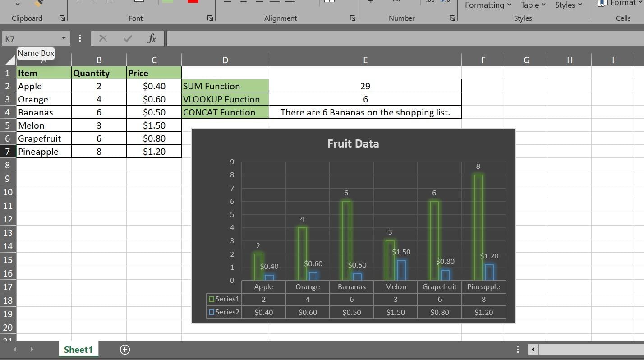The height and width of the screenshot is (360, 644).
Task: Select row 20 header
Action: (8, 327)
